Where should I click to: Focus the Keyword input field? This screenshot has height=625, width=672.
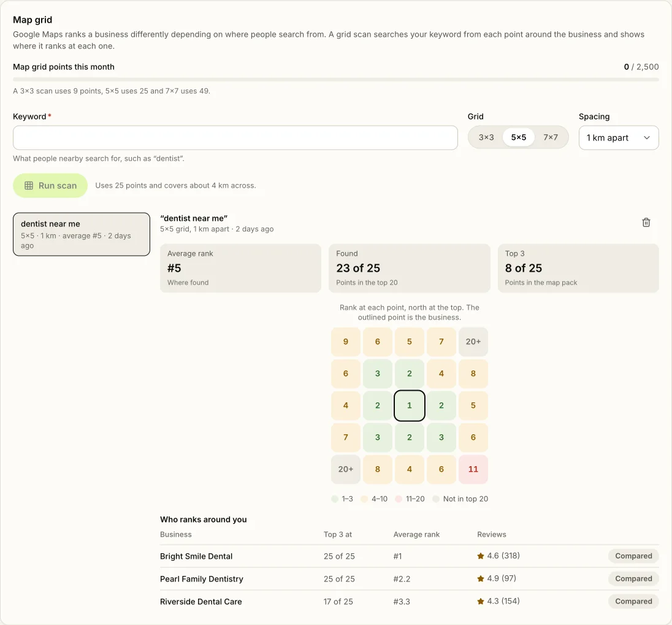click(x=235, y=137)
